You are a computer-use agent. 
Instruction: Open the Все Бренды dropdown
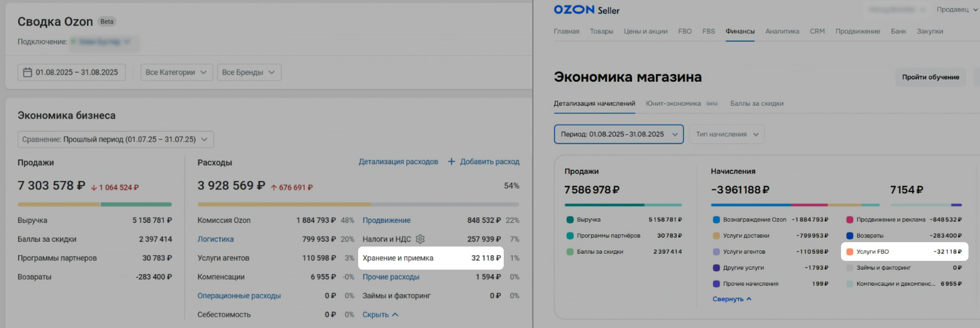click(249, 72)
